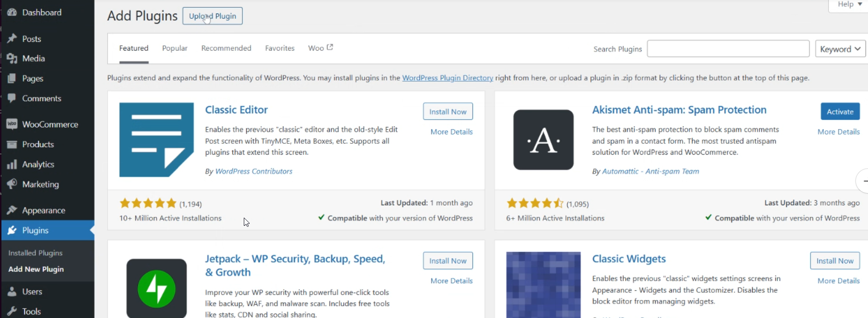Switch to the Featured tab
This screenshot has width=868, height=318.
tap(134, 48)
